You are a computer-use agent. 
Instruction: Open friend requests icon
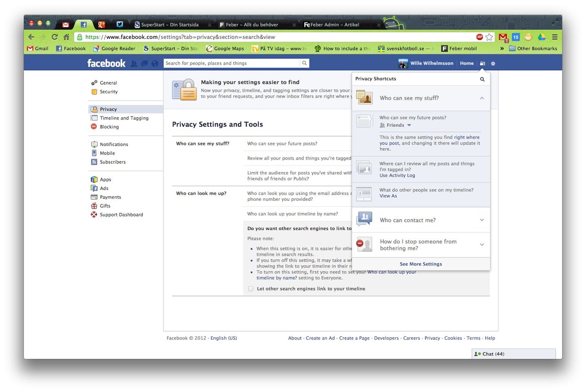[134, 64]
